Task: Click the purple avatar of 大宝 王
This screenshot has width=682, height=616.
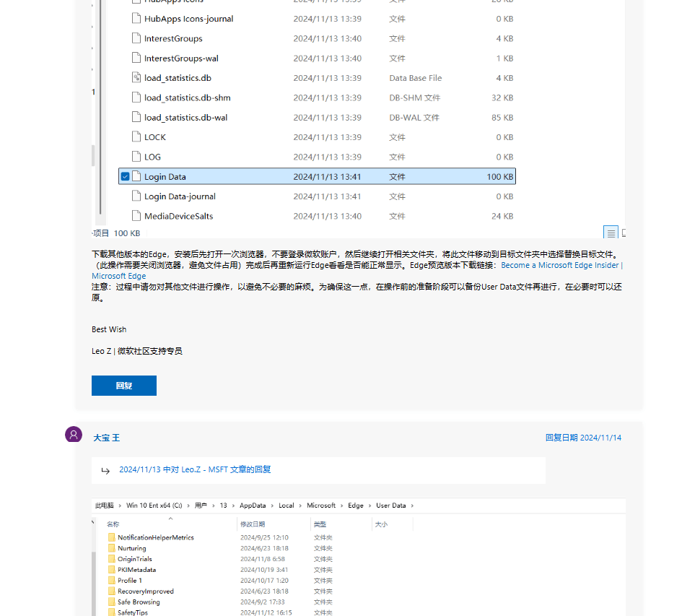Action: (x=74, y=434)
